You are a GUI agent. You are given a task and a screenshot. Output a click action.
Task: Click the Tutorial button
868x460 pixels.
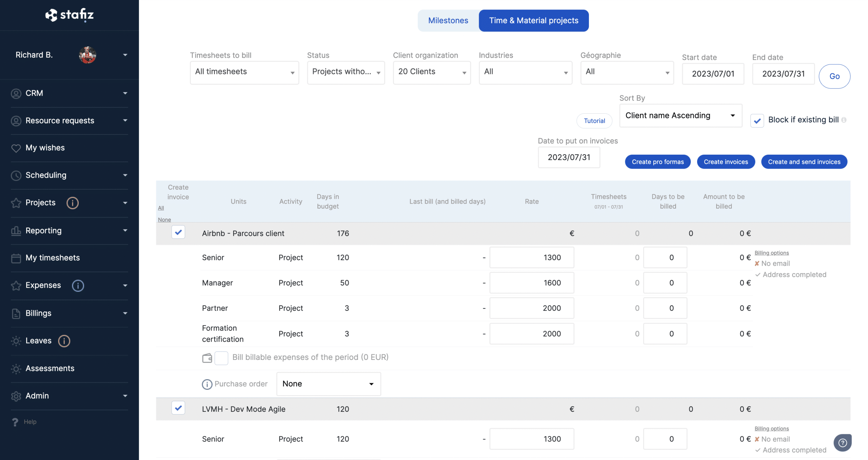click(x=594, y=121)
